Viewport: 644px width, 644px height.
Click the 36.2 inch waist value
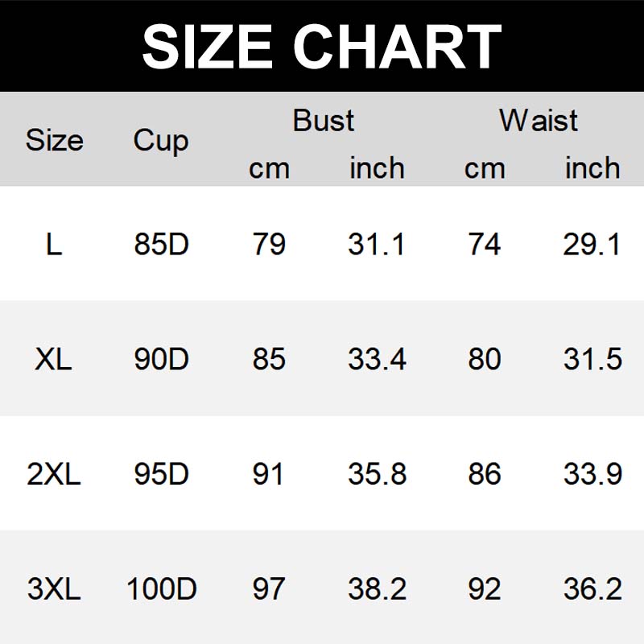coord(592,589)
